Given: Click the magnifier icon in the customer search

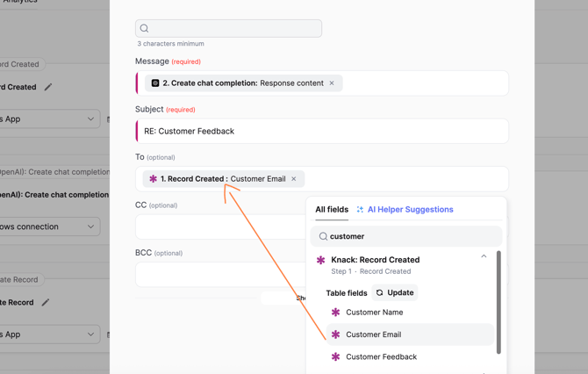Looking at the screenshot, I should click(323, 236).
